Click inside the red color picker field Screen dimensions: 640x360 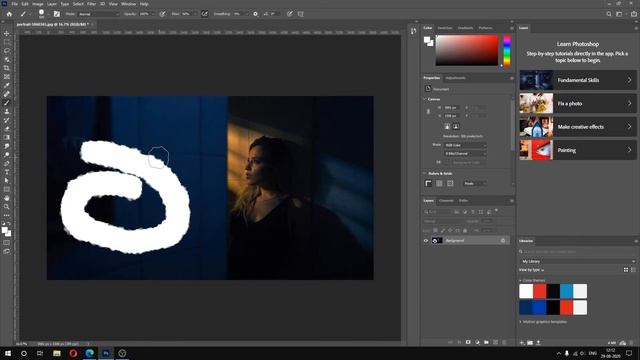point(467,50)
